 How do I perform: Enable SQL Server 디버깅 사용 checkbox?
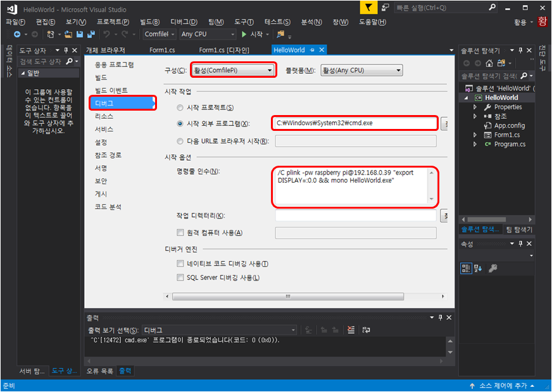pyautogui.click(x=181, y=278)
